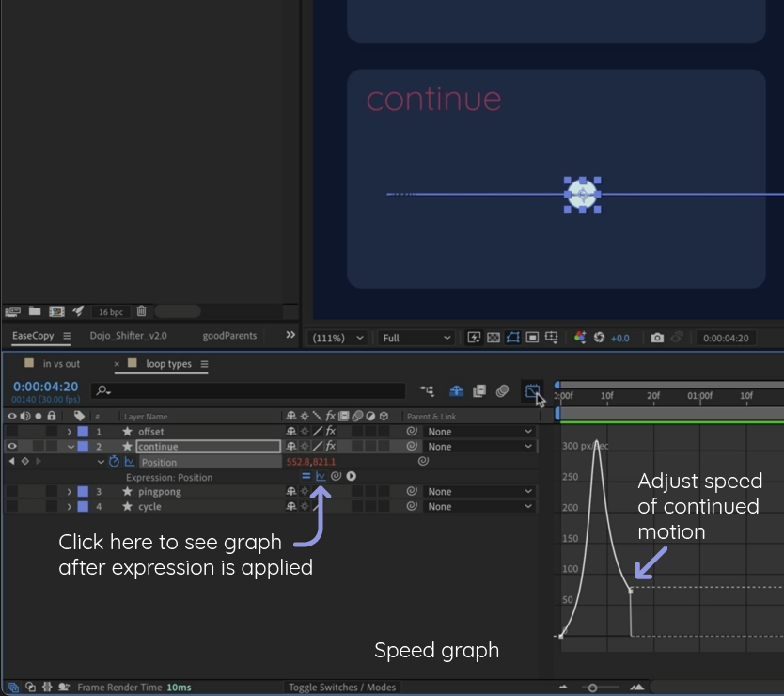
Task: Toggle visibility eye of continue layer
Action: 12,447
